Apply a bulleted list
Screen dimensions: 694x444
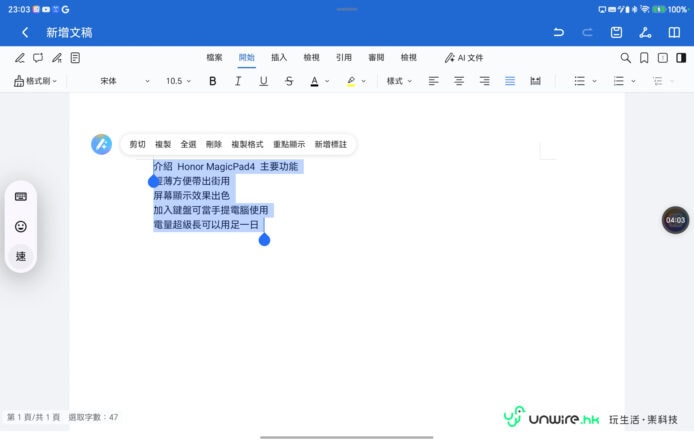pos(579,81)
